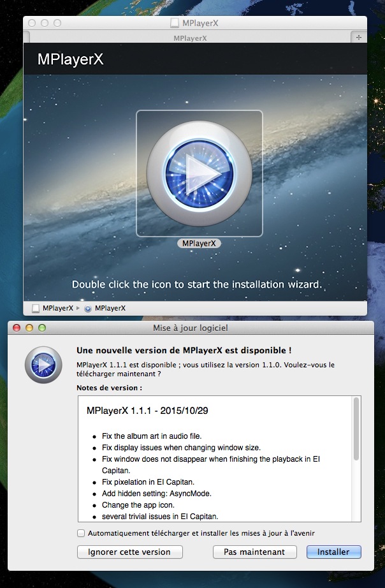The width and height of the screenshot is (385, 588).
Task: Click the MPlayerX label under the icon
Action: point(199,244)
